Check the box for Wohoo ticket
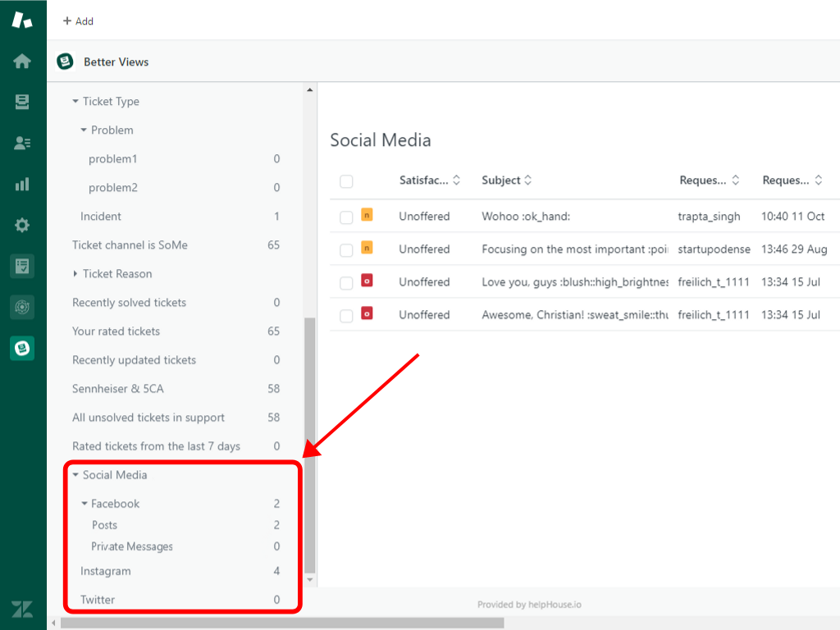840x630 pixels. [346, 217]
